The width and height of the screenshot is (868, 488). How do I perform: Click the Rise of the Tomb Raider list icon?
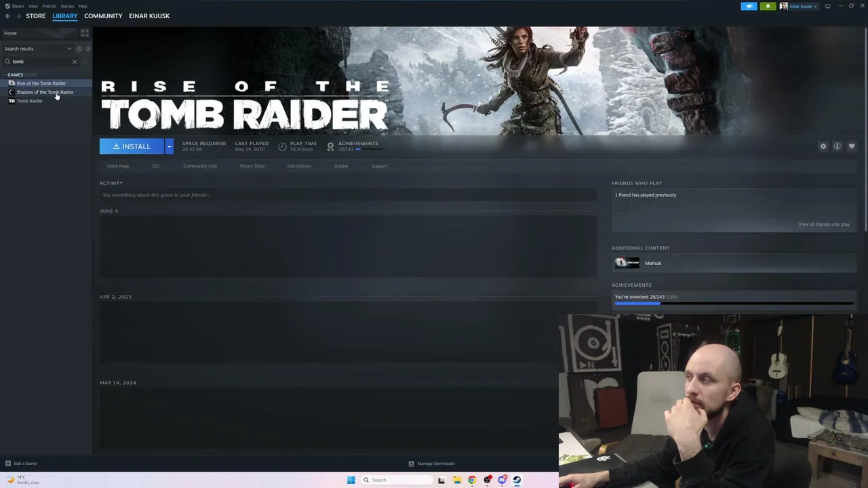pos(12,83)
